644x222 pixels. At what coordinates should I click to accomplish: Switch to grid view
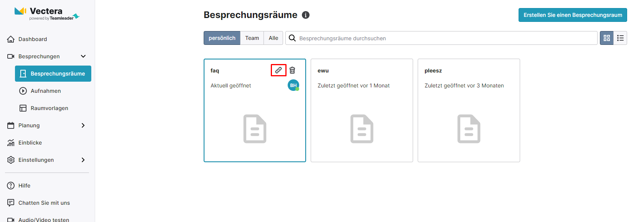tap(606, 38)
